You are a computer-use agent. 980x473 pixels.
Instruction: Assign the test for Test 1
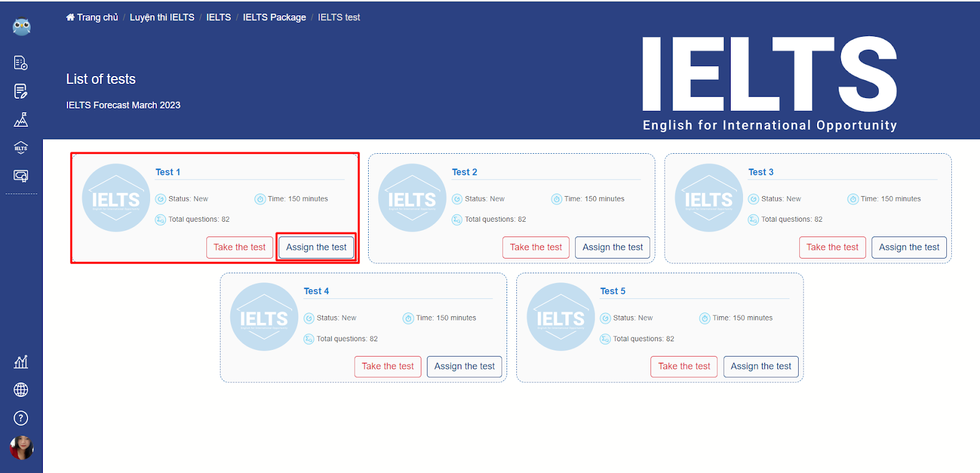(x=316, y=248)
